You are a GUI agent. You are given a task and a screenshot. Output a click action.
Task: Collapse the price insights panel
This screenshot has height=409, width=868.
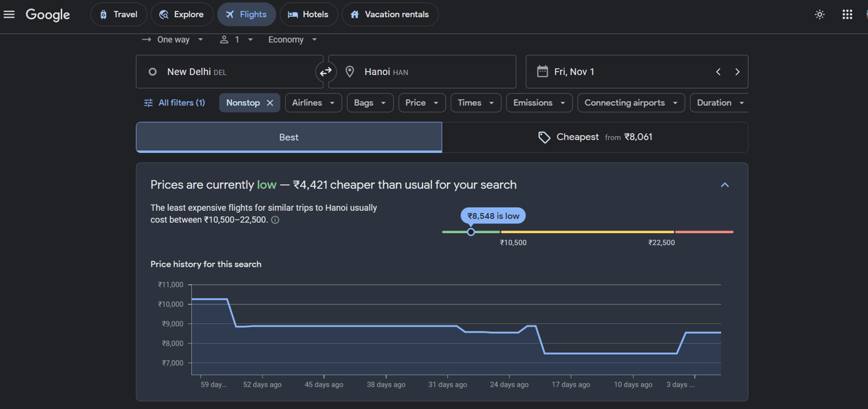pos(724,185)
